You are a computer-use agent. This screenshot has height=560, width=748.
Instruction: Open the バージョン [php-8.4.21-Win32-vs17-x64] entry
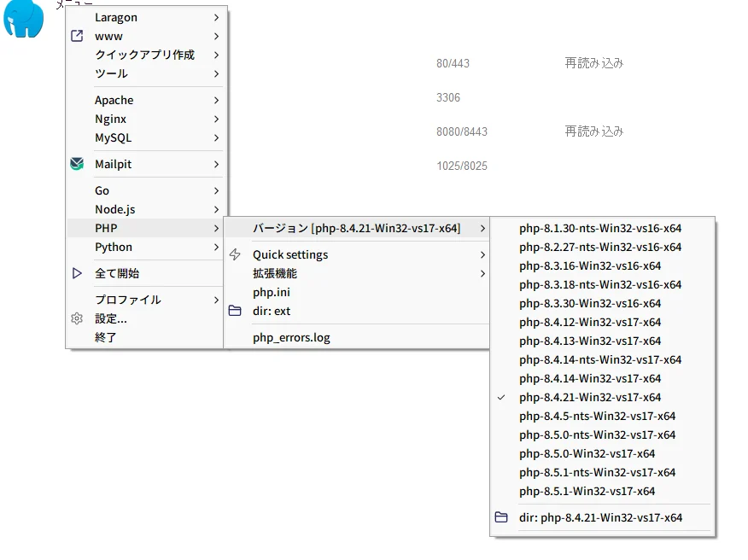356,228
